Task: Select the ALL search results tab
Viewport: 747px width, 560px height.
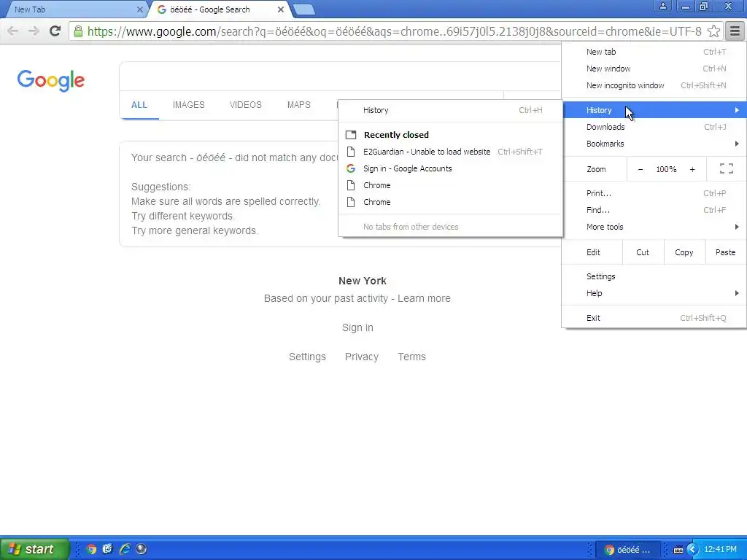Action: (x=139, y=105)
